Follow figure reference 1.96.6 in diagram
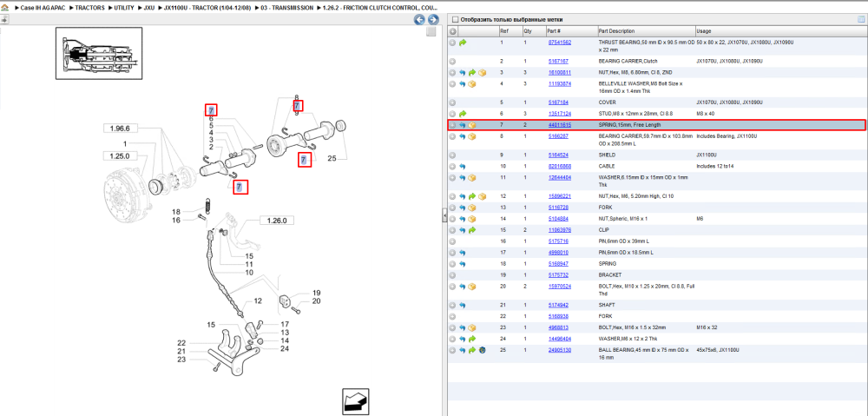This screenshot has width=868, height=416. click(x=119, y=129)
